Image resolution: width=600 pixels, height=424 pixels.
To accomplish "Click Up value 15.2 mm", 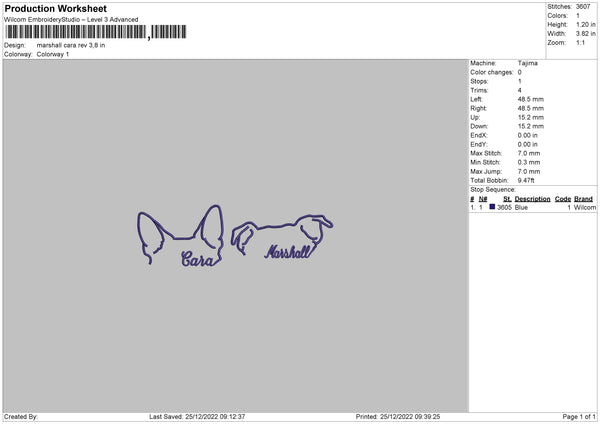I will click(531, 117).
